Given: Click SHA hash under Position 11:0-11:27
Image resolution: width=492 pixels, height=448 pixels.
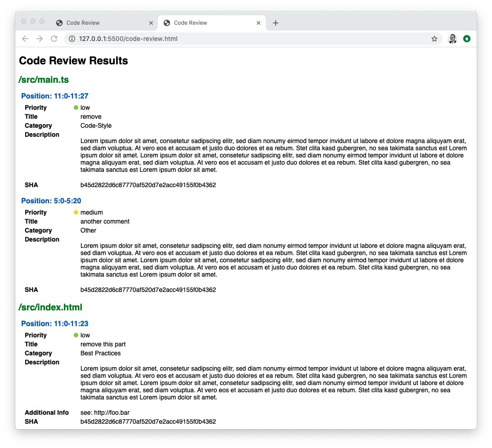Looking at the screenshot, I should point(148,185).
